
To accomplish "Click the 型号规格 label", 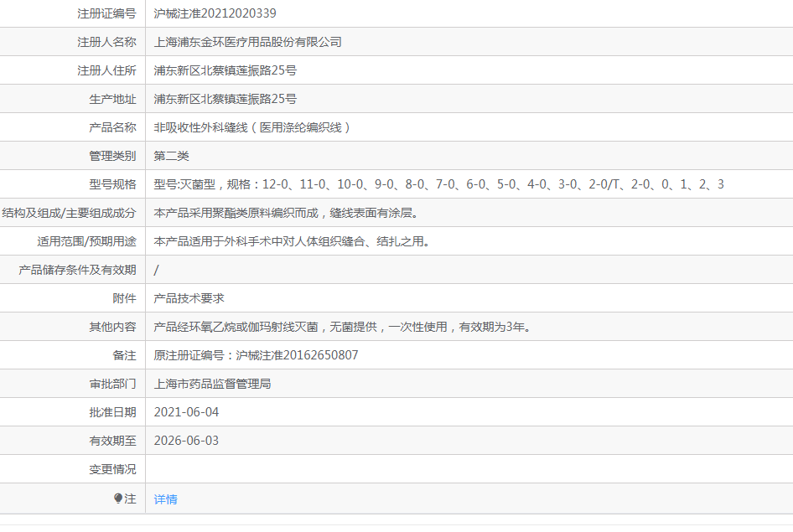I will point(113,184).
